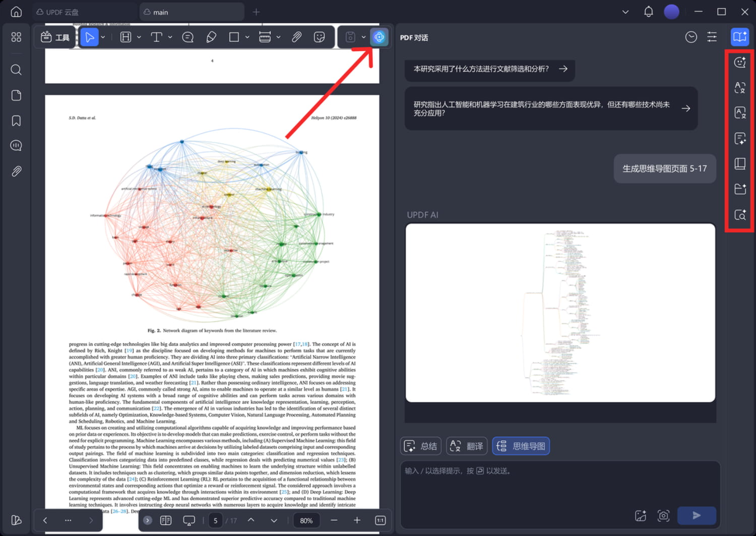756x536 pixels.
Task: Click the send message button
Action: tap(697, 515)
